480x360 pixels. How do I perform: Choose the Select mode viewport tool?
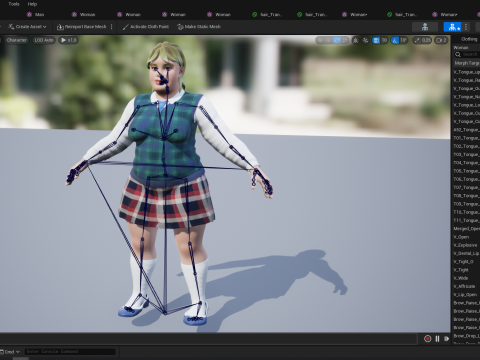coord(320,40)
